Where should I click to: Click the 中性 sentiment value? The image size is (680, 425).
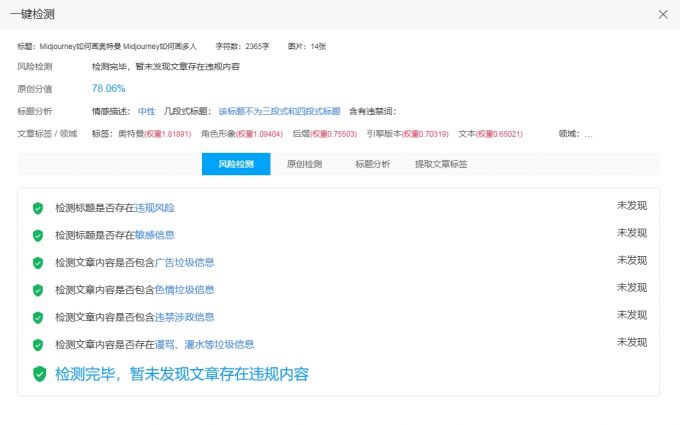147,111
